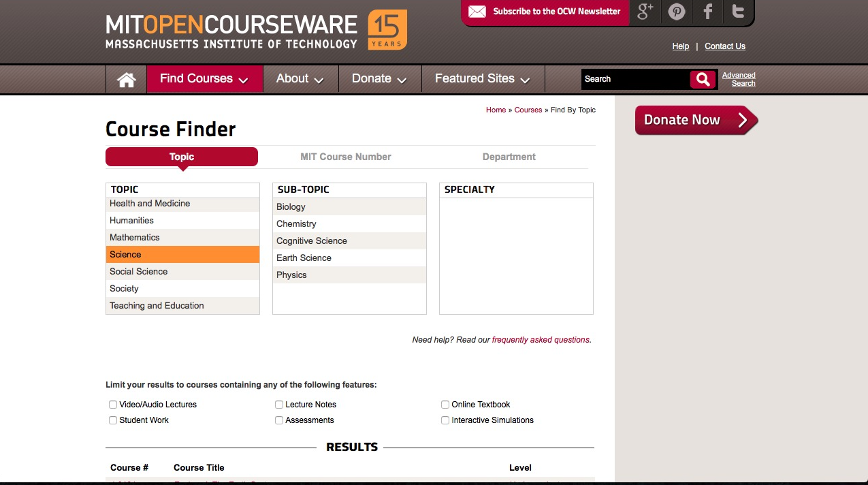The width and height of the screenshot is (868, 485).
Task: Open the Google Plus page
Action: point(645,12)
